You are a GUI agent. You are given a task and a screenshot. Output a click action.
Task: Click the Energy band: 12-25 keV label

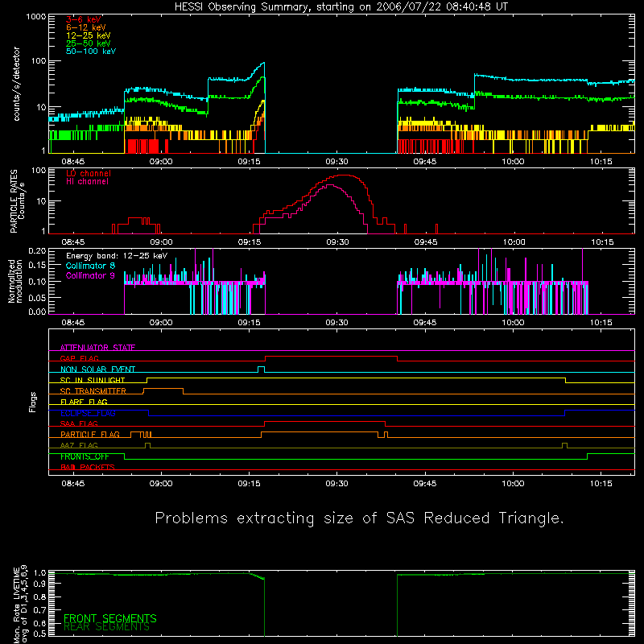click(x=117, y=256)
